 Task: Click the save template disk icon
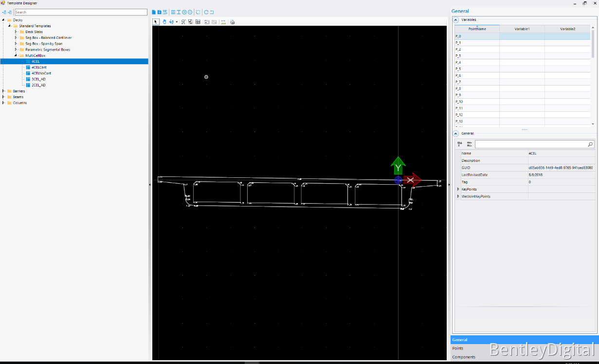click(x=159, y=12)
